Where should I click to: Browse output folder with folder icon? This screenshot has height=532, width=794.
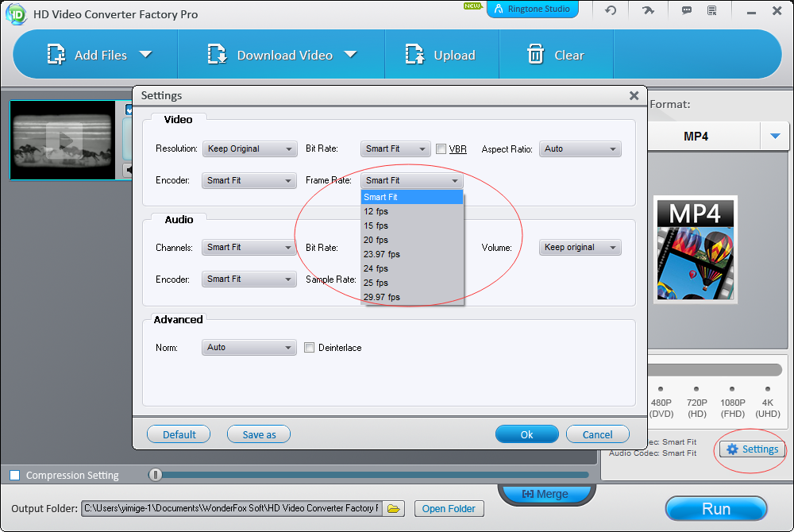coord(394,509)
